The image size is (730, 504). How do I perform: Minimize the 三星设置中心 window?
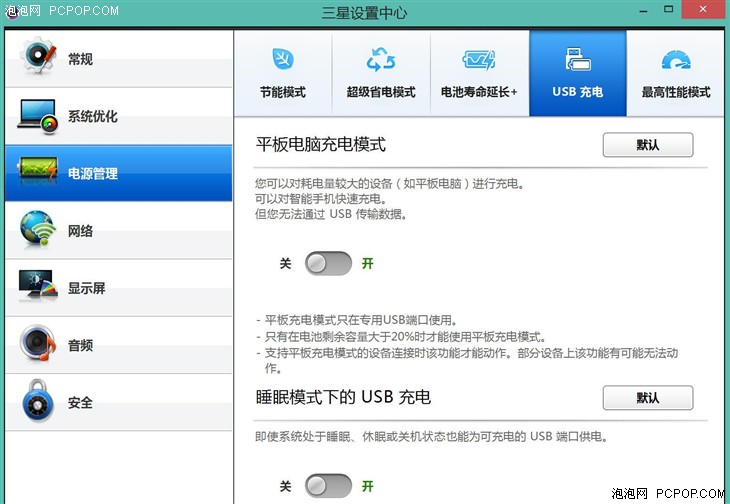[643, 10]
